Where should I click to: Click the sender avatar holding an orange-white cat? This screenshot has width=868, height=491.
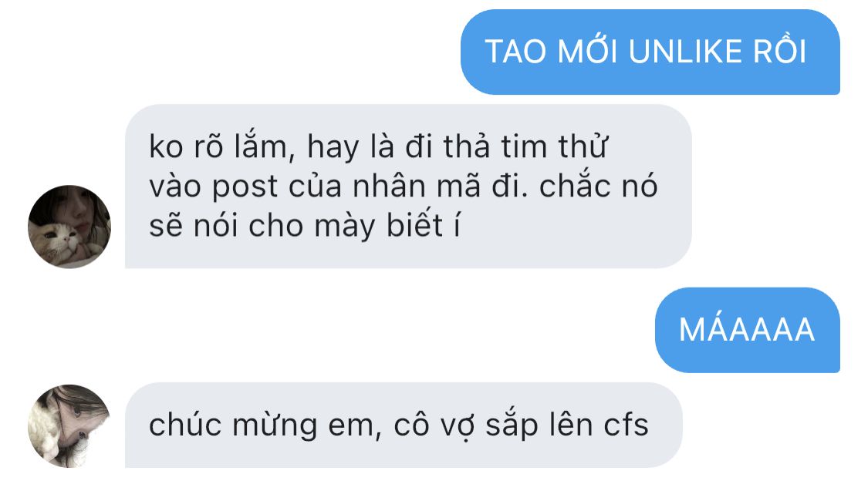(x=69, y=227)
